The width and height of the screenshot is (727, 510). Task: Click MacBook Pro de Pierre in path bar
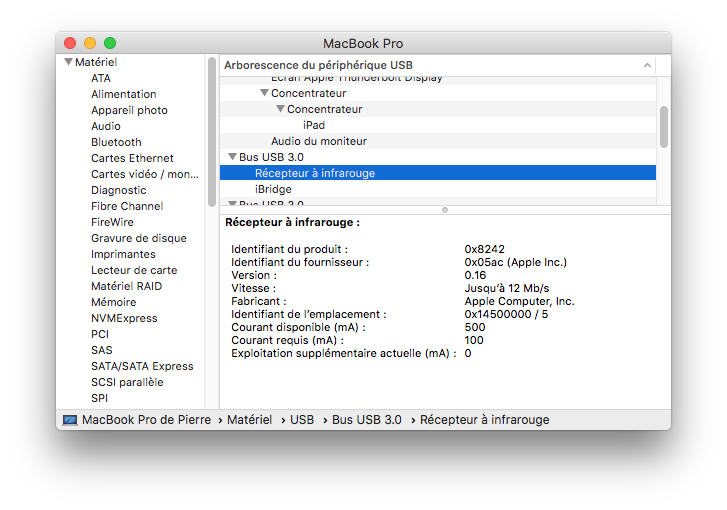point(147,420)
